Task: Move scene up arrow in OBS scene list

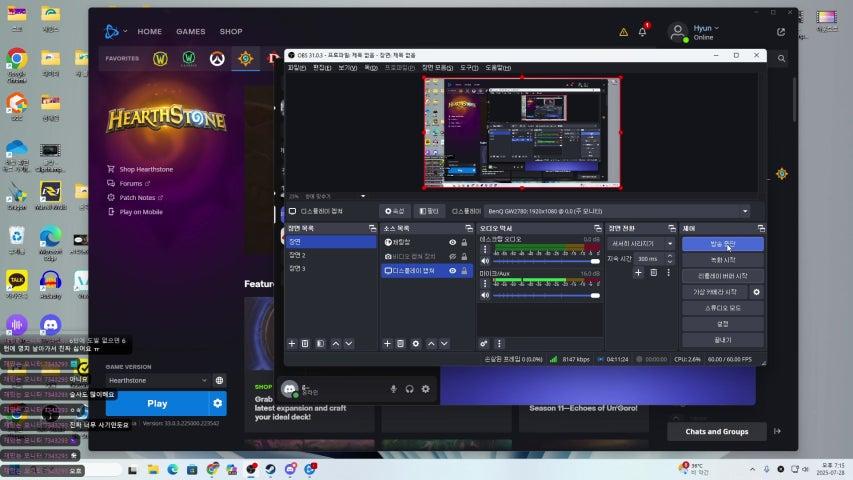Action: pyautogui.click(x=336, y=344)
